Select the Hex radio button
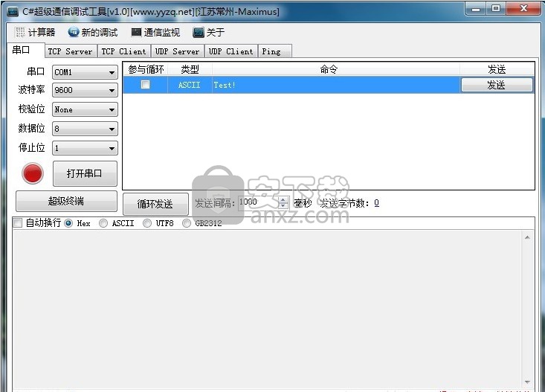This screenshot has width=545, height=392. pyautogui.click(x=68, y=223)
